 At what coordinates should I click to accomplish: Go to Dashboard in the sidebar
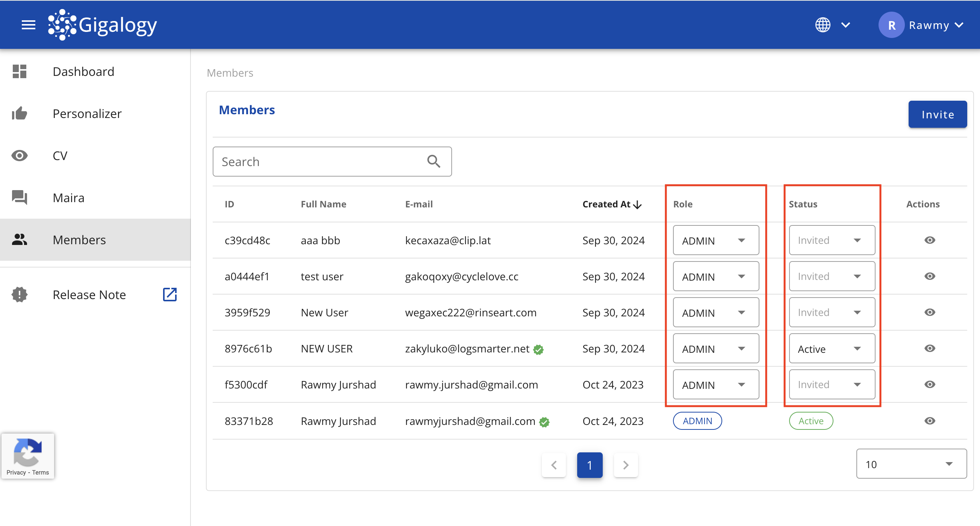click(x=83, y=71)
